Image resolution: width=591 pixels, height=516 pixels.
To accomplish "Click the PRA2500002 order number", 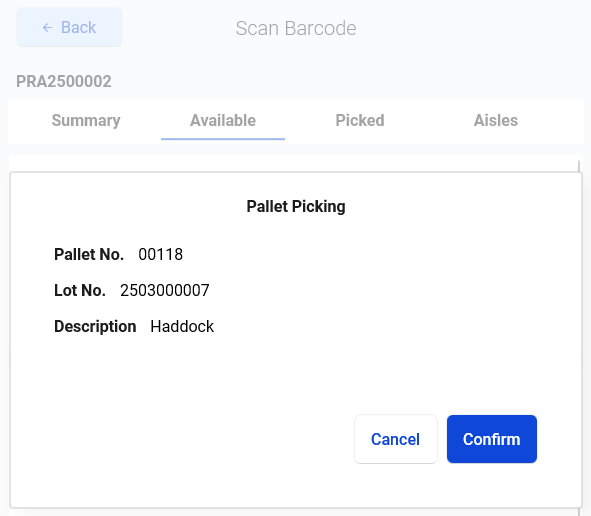I will coord(64,81).
